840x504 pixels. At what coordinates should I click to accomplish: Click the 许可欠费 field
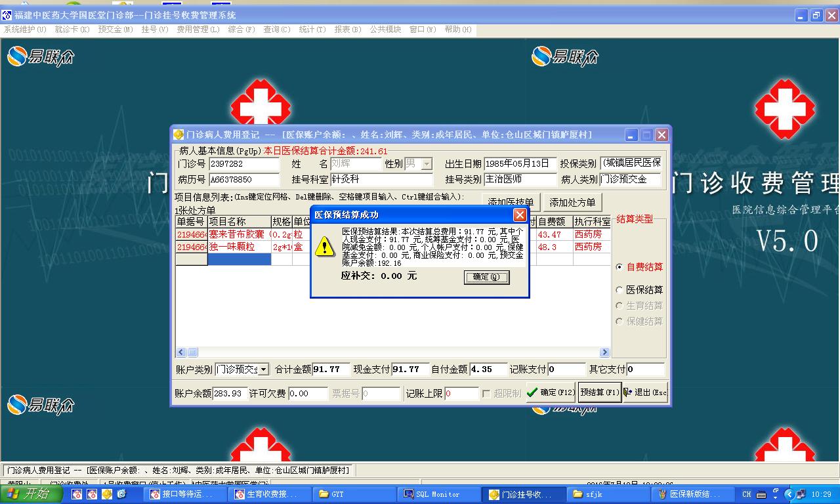(x=308, y=394)
